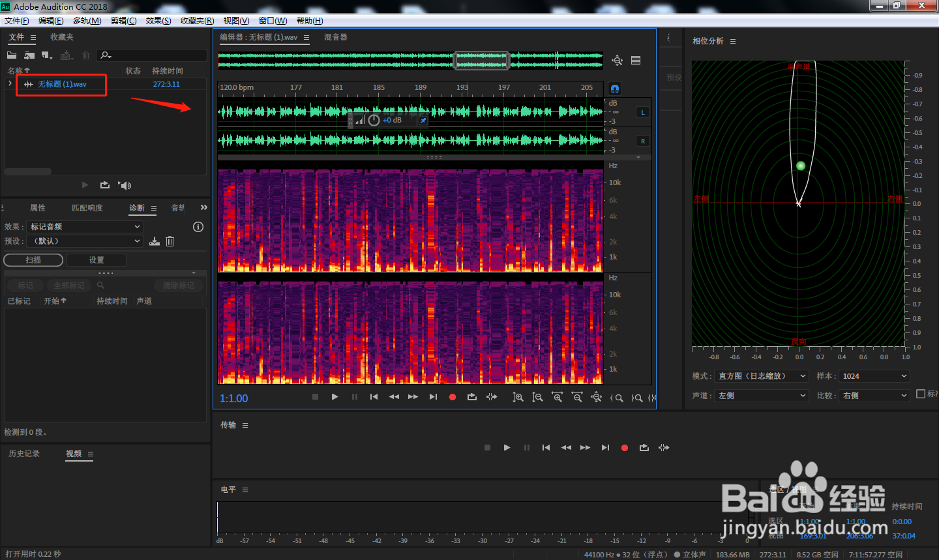Click zoom to in-point icon
This screenshot has height=560, width=939.
click(x=616, y=398)
